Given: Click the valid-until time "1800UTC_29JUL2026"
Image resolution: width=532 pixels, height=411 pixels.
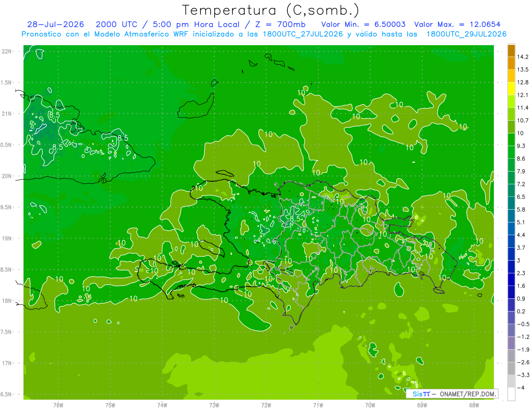Looking at the screenshot, I should pyautogui.click(x=466, y=34).
